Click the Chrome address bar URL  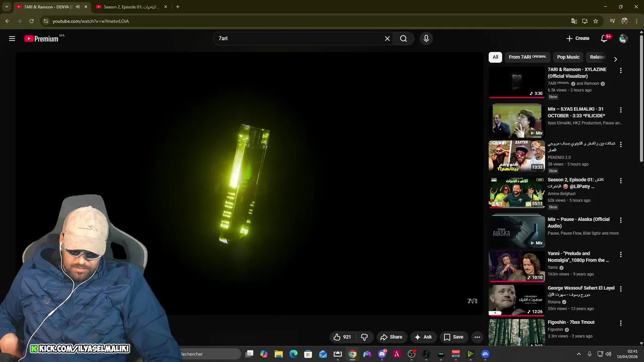point(91,21)
